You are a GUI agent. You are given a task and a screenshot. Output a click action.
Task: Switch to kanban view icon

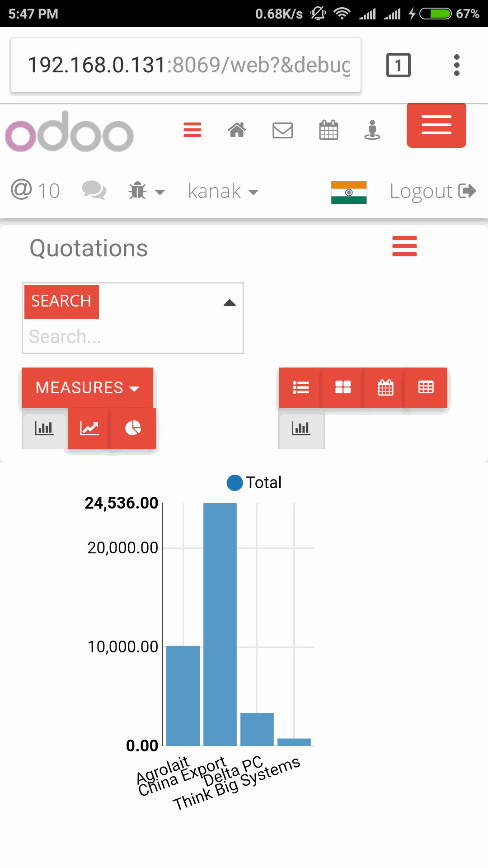point(343,387)
